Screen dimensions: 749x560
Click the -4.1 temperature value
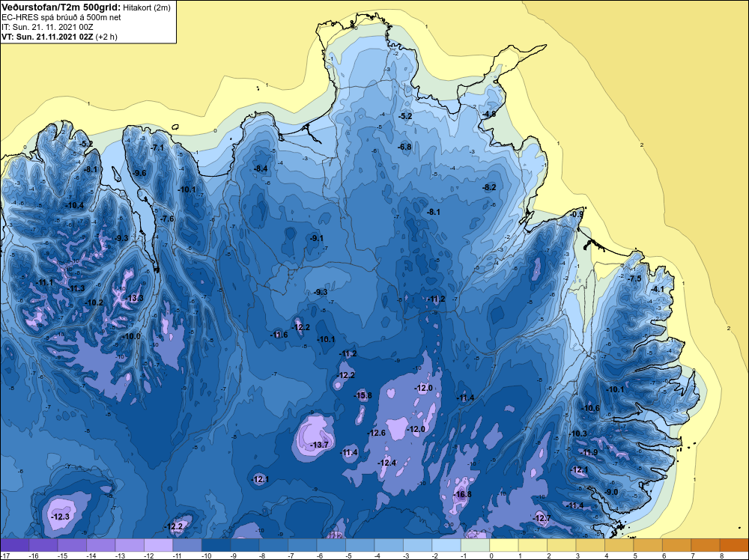pyautogui.click(x=658, y=289)
